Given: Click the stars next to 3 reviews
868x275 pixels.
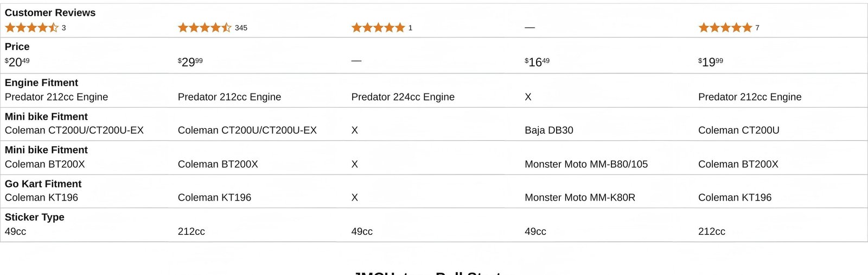Looking at the screenshot, I should (x=31, y=28).
